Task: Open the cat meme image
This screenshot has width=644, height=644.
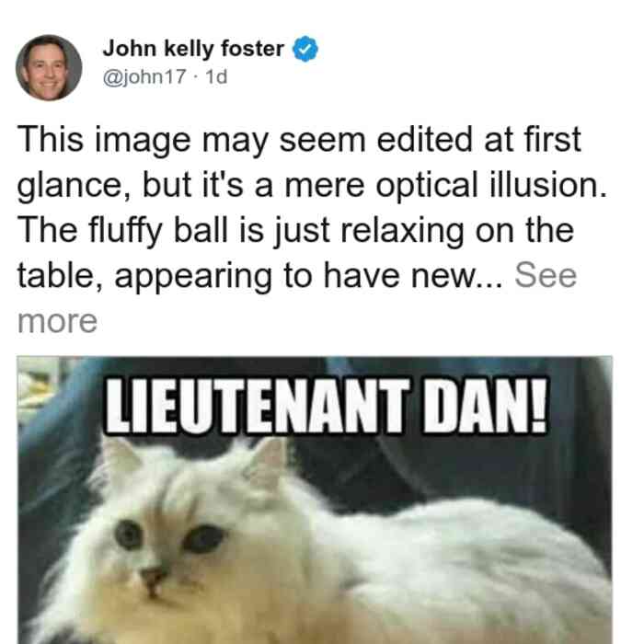Action: pyautogui.click(x=315, y=500)
